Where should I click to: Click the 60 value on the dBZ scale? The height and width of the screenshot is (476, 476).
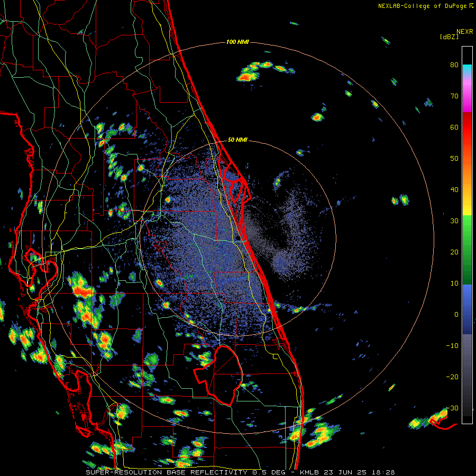click(454, 127)
